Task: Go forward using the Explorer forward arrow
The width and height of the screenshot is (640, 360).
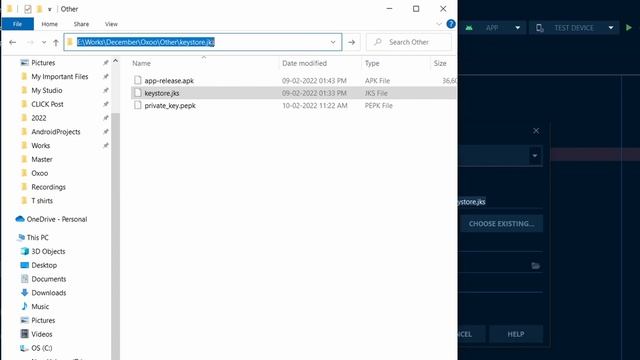Action: pos(30,42)
